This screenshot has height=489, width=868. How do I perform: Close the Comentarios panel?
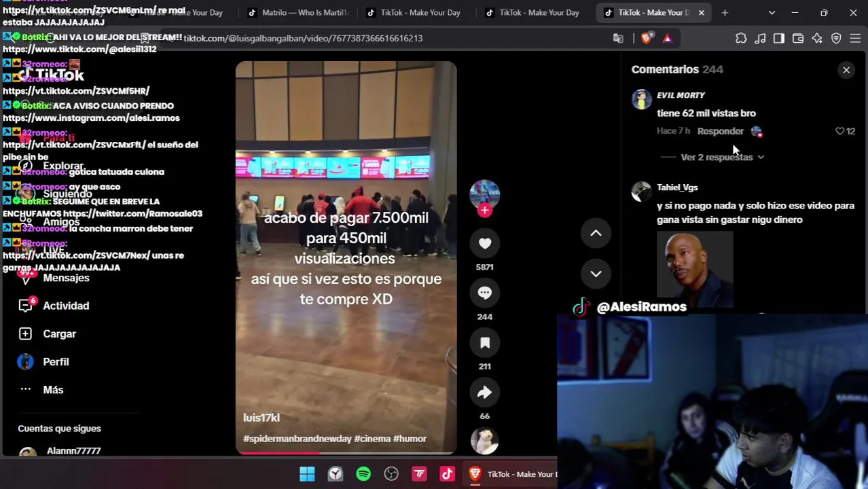[x=846, y=70]
